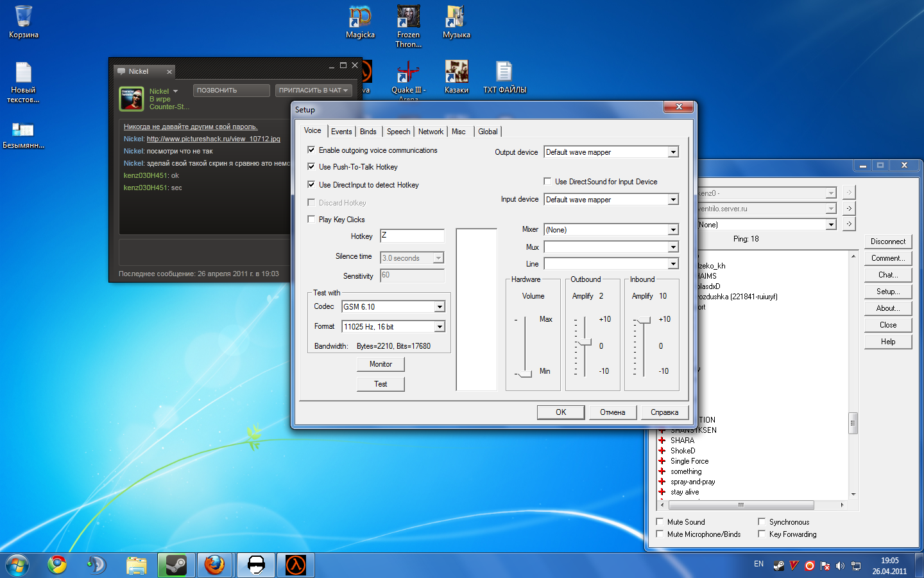The image size is (924, 578).
Task: Open the Quake III Arena shortcut
Action: pyautogui.click(x=408, y=81)
